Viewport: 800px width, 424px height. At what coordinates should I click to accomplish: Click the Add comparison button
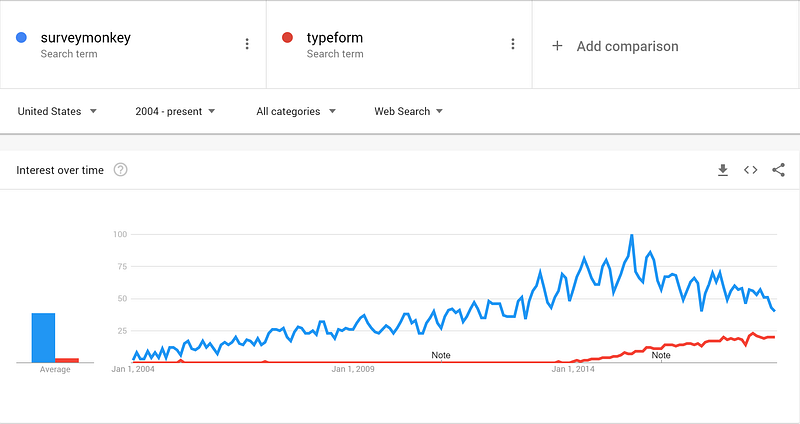[627, 46]
